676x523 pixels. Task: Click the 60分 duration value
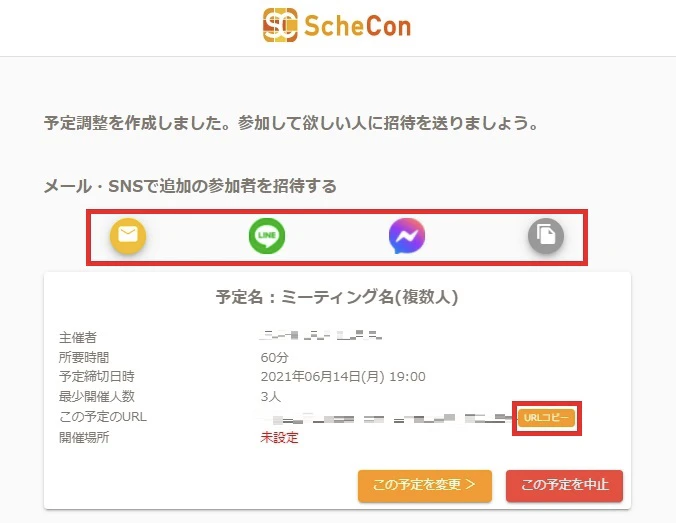pos(275,357)
